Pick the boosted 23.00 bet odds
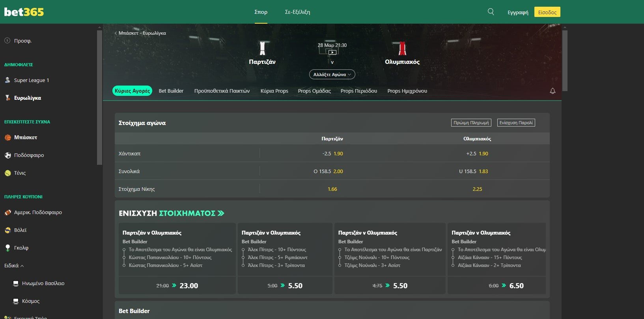Screen dimensions: 644x319 (x=189, y=286)
